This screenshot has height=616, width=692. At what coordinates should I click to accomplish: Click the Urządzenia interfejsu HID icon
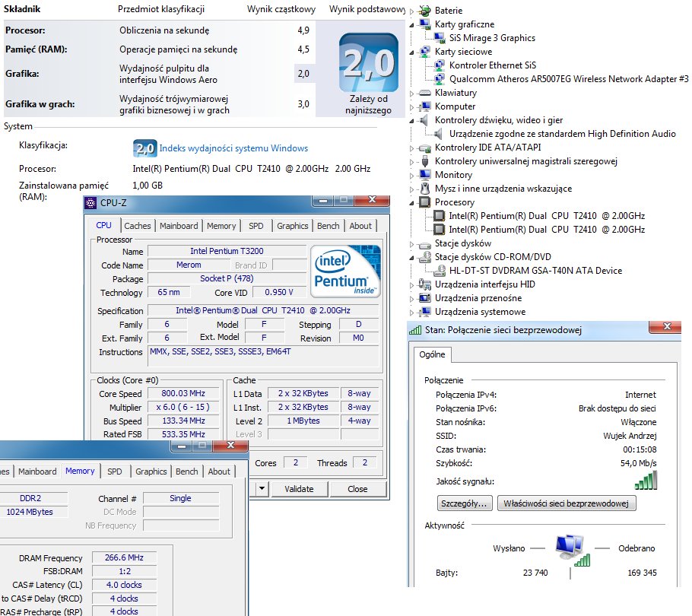pyautogui.click(x=424, y=284)
